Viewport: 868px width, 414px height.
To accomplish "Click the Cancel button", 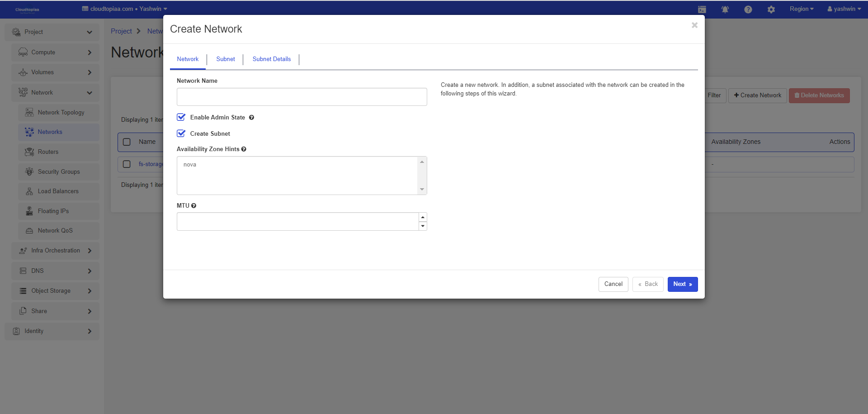I will click(x=613, y=284).
